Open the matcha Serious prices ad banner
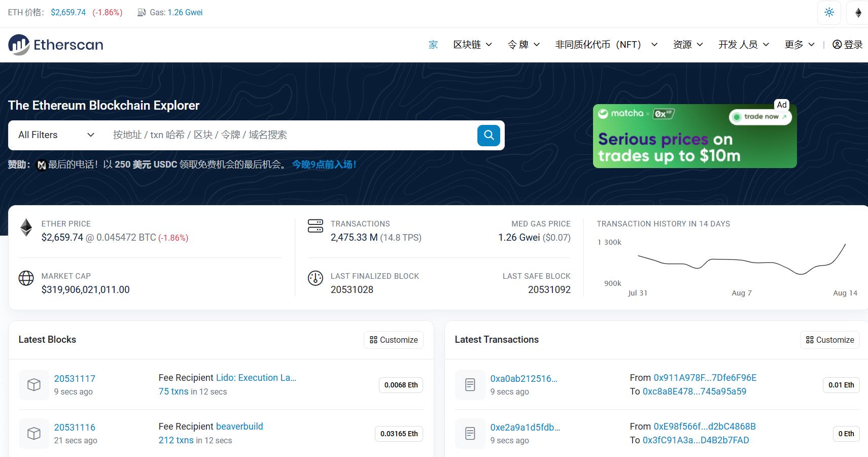Viewport: 868px width, 457px height. 695,136
